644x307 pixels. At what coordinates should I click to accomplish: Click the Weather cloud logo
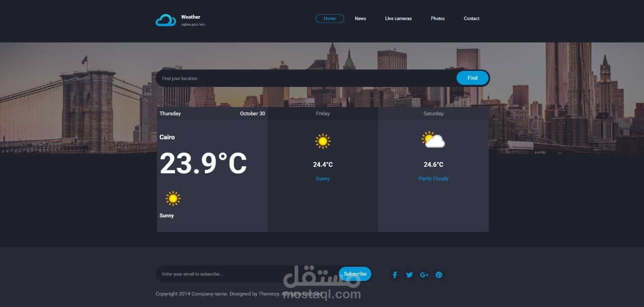point(166,19)
